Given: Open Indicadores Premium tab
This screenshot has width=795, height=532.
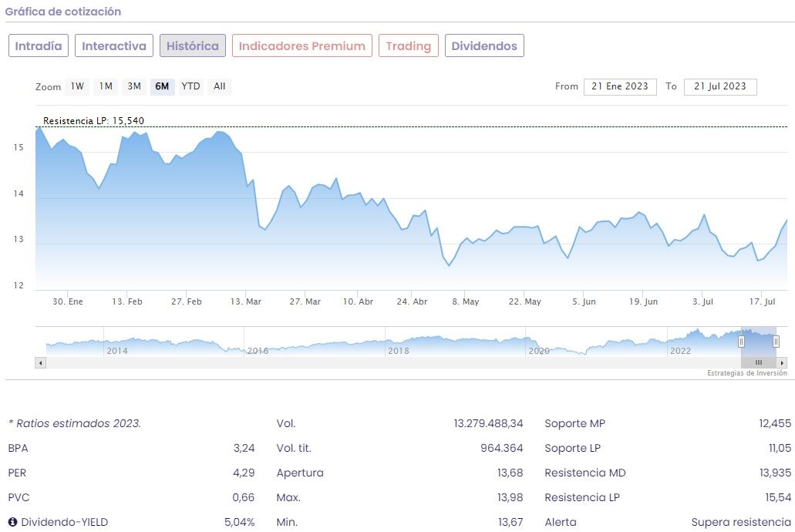Looking at the screenshot, I should (302, 45).
